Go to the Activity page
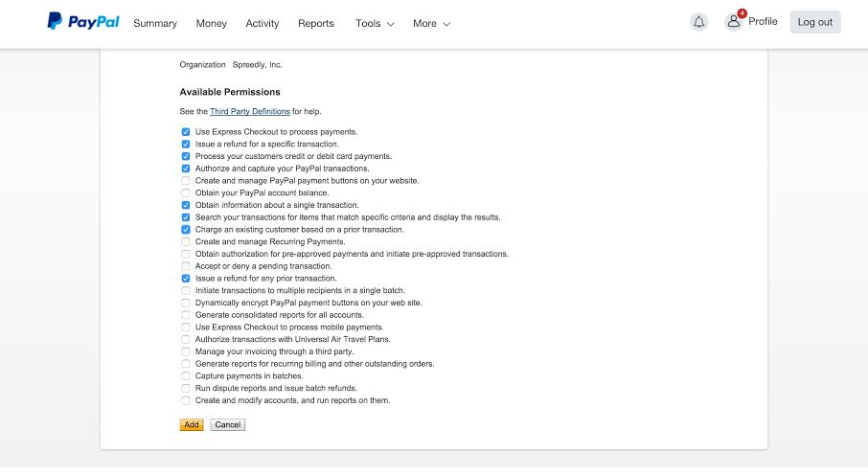 click(263, 23)
